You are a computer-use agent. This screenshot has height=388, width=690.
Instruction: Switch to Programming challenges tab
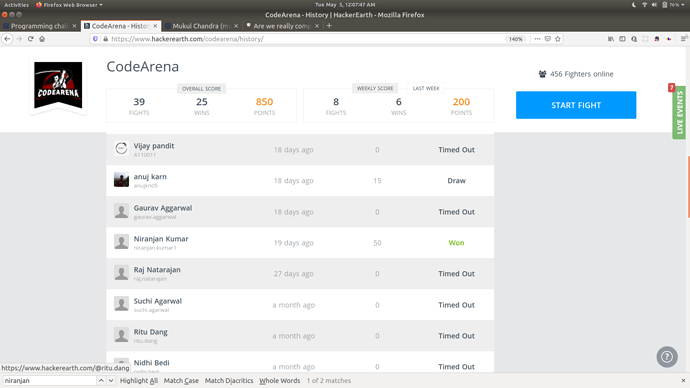[39, 26]
